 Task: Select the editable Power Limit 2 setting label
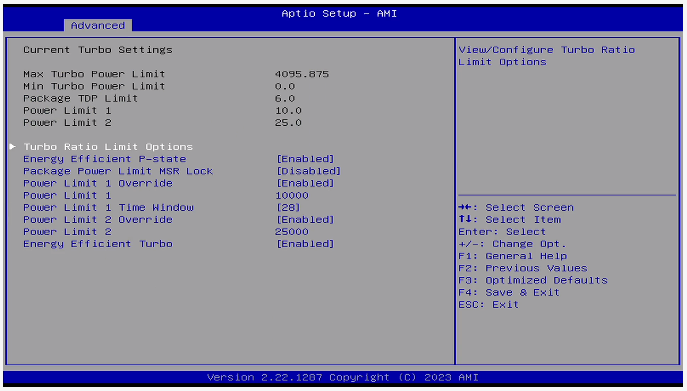tap(67, 232)
